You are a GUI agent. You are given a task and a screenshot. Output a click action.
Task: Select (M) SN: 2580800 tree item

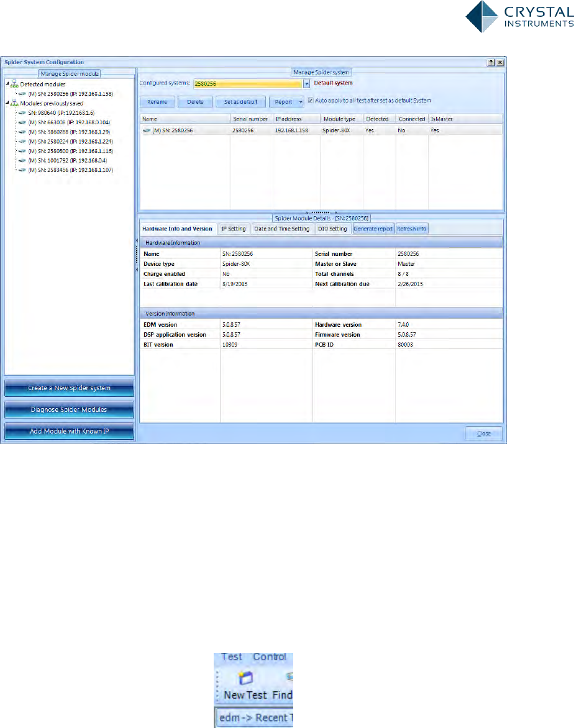[x=70, y=151]
